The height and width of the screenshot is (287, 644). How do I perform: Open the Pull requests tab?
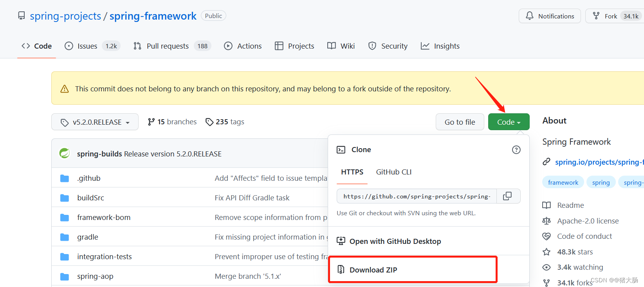tap(172, 46)
